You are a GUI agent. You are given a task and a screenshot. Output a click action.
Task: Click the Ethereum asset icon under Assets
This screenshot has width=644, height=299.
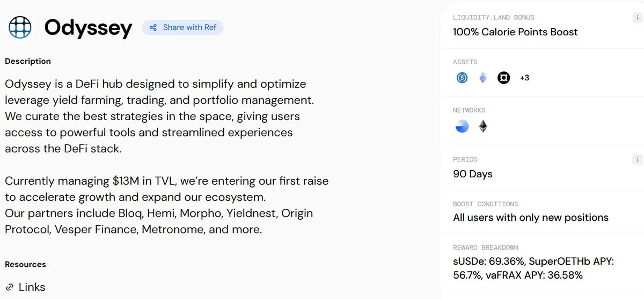coord(483,78)
